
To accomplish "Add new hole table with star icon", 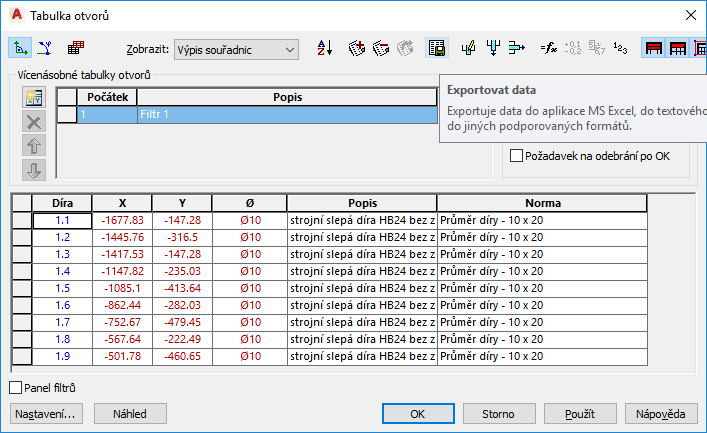I will coord(33,97).
